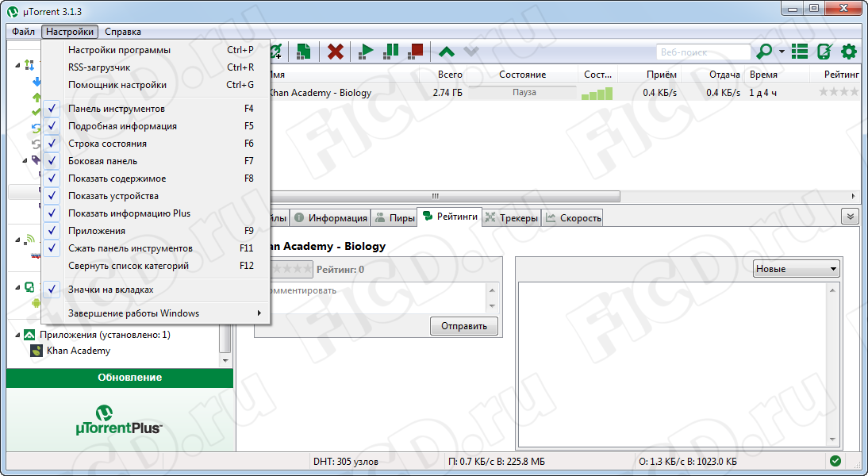The width and height of the screenshot is (868, 476).
Task: Select Свернуть список категорий menu entry
Action: [x=156, y=266]
